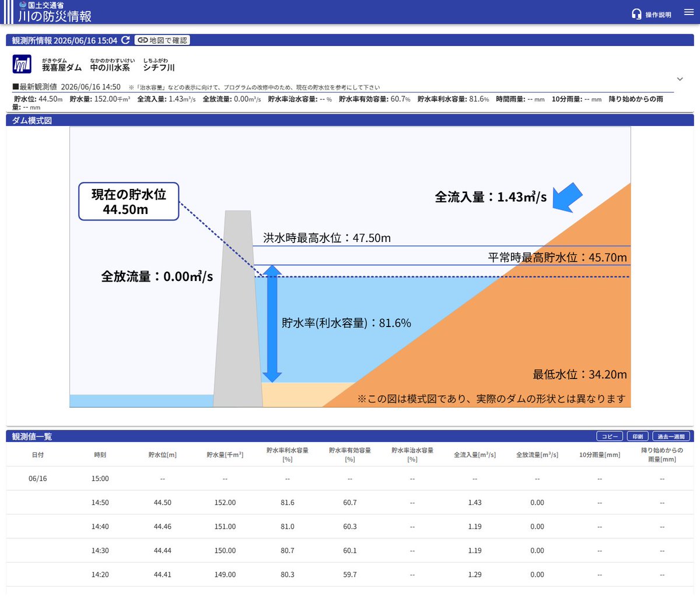The image size is (700, 600).
Task: Click the vertical storage-rate double arrow
Action: tap(272, 324)
